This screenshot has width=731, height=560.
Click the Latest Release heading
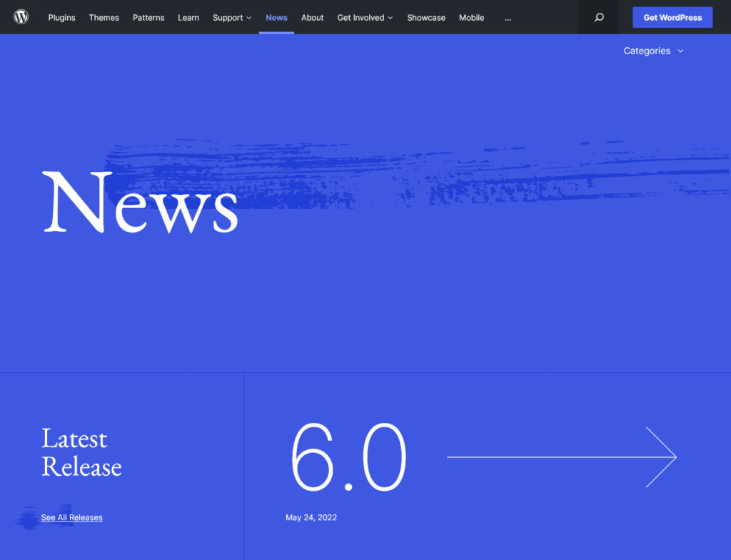tap(81, 452)
